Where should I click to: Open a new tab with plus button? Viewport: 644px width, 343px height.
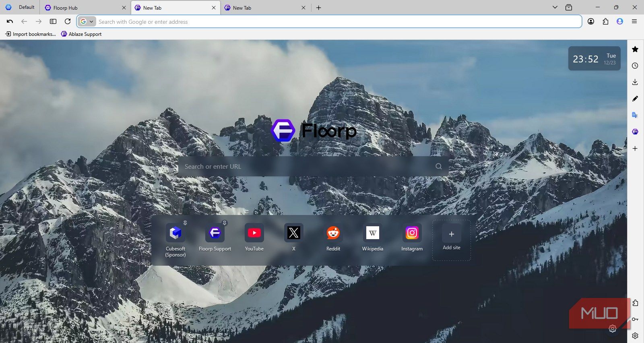[318, 8]
